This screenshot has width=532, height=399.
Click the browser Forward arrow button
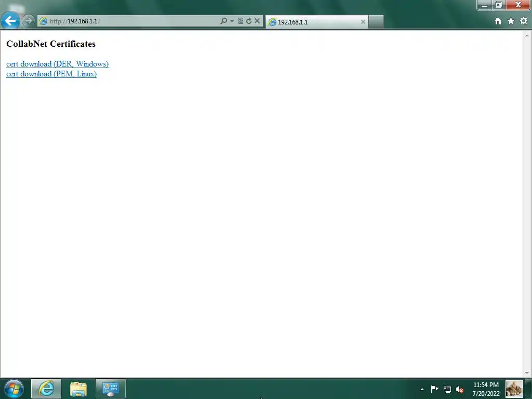[29, 21]
